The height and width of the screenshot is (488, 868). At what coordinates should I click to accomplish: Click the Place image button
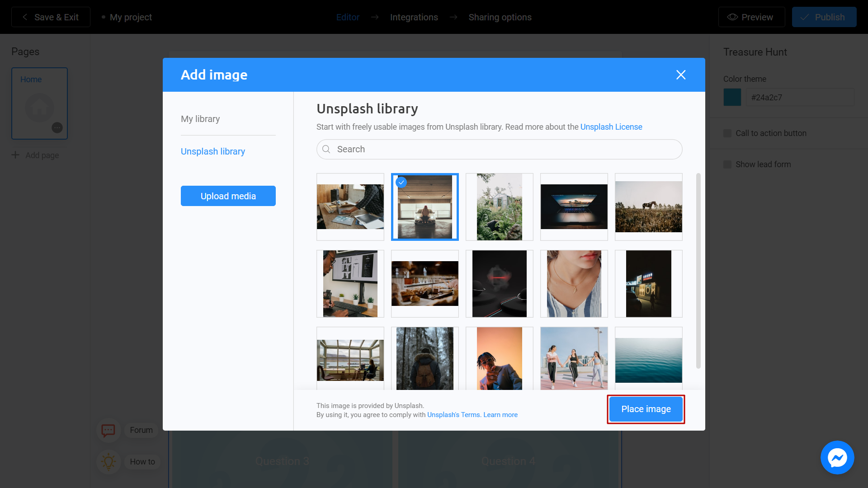coord(646,409)
